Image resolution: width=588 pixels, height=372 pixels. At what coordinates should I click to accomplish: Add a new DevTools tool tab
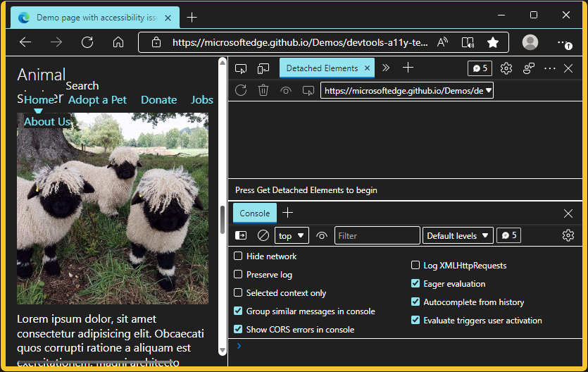[x=408, y=68]
